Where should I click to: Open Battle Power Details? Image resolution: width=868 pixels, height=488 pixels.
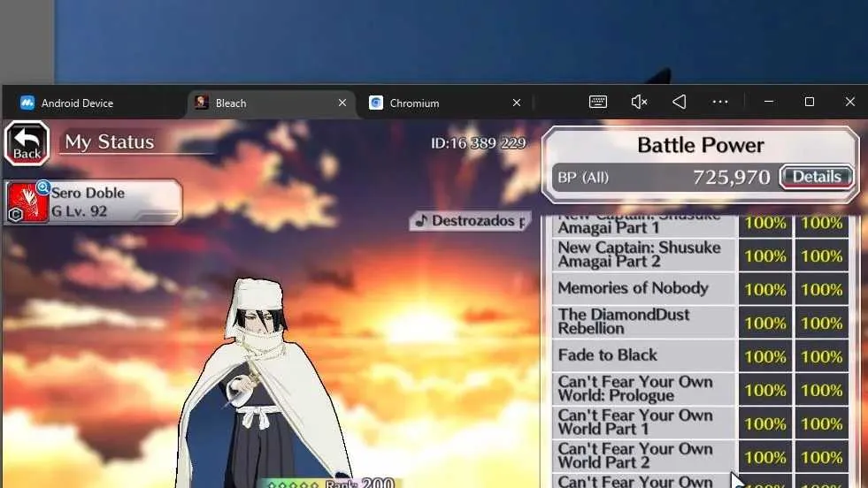click(x=817, y=177)
